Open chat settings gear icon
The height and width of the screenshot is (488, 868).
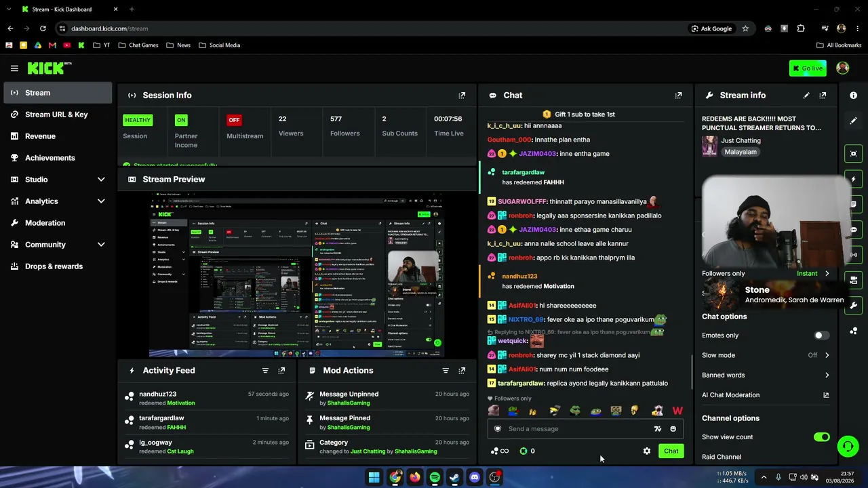[x=647, y=451]
